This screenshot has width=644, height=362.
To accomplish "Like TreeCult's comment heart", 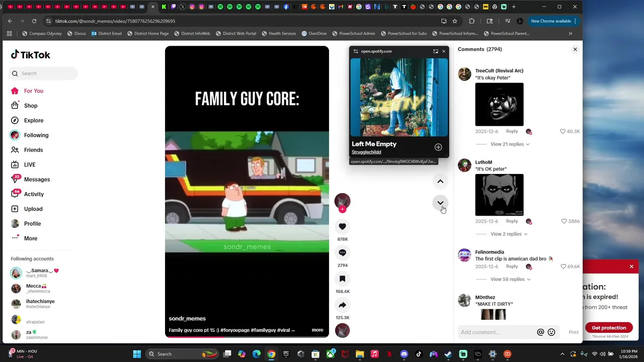I will (563, 131).
